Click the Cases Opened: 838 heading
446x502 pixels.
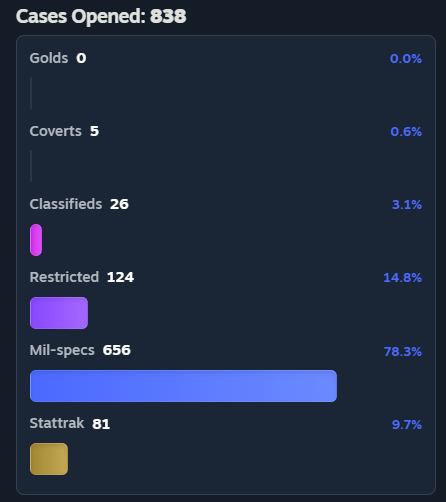pos(101,16)
